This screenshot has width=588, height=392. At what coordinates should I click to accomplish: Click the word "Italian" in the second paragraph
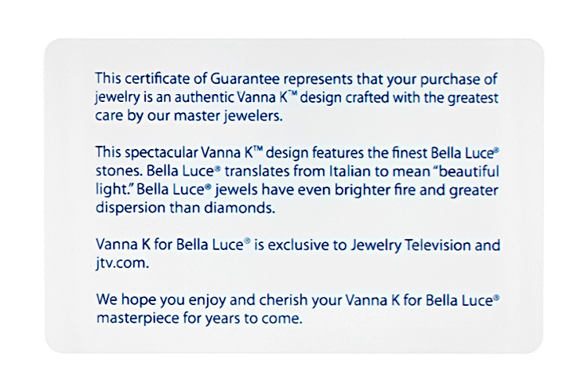point(350,172)
